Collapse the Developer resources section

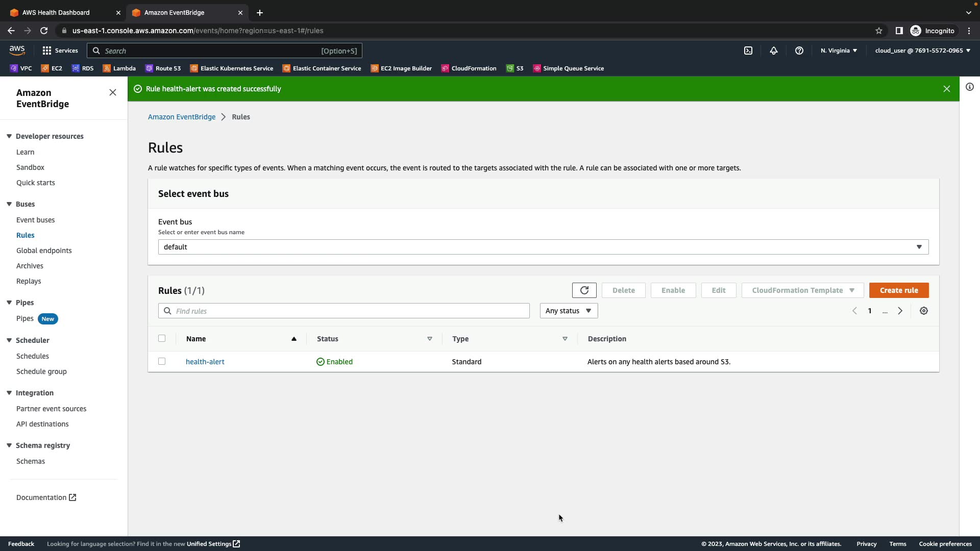tap(9, 136)
